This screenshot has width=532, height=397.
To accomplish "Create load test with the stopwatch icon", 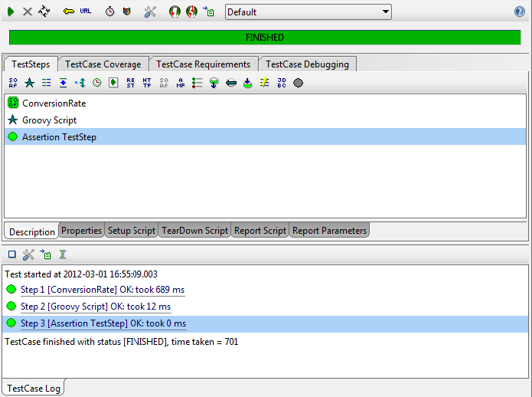I will point(109,11).
